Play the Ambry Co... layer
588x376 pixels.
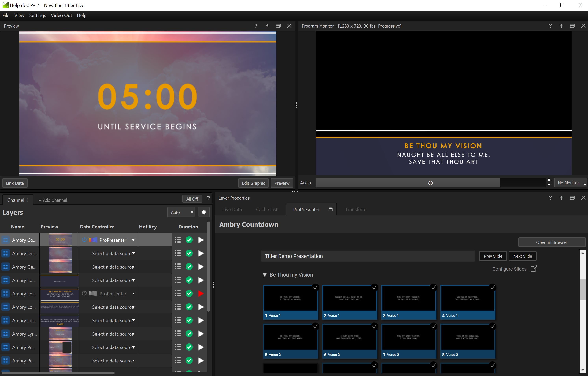tap(201, 240)
